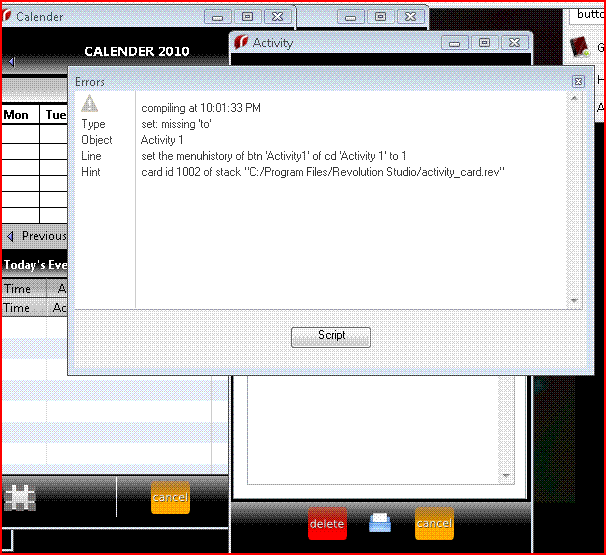Click the left arrow beside CALENDER 2010 header
The image size is (606, 555).
(12, 62)
